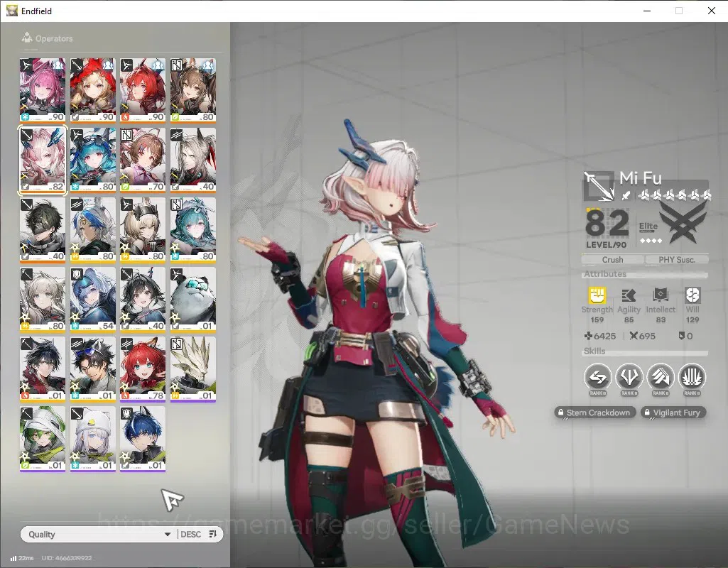Screen dimensions: 728x568
Task: Click the Agility attribute icon
Action: (x=628, y=295)
